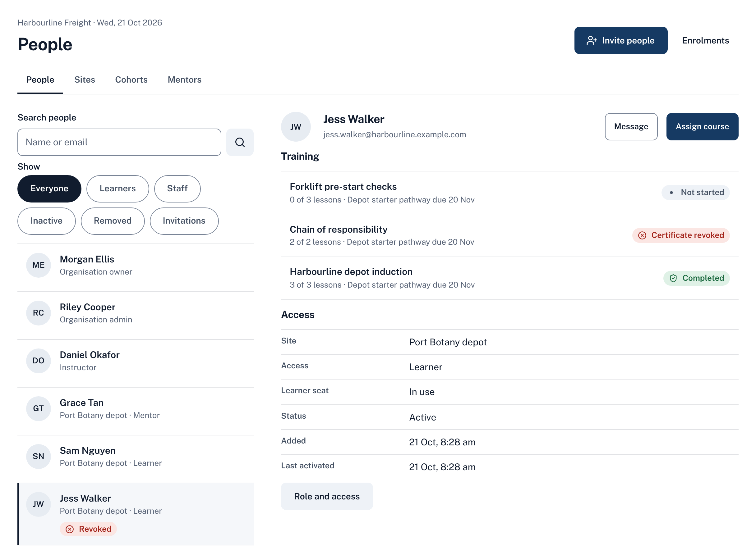Image resolution: width=756 pixels, height=546 pixels.
Task: Click the JW avatar in the people list
Action: (38, 504)
